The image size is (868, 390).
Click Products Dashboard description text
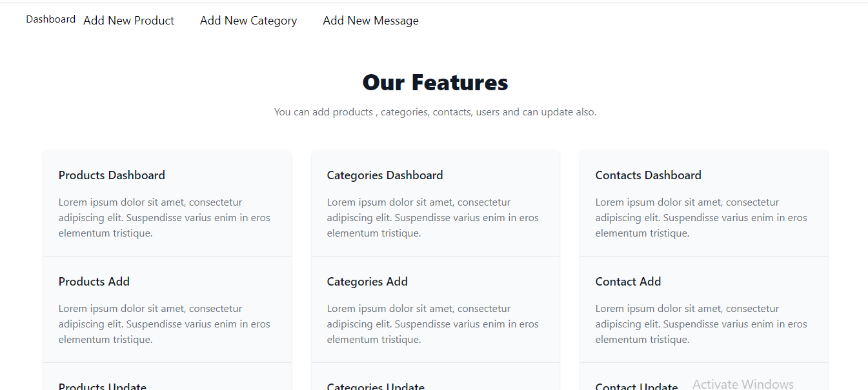(165, 218)
